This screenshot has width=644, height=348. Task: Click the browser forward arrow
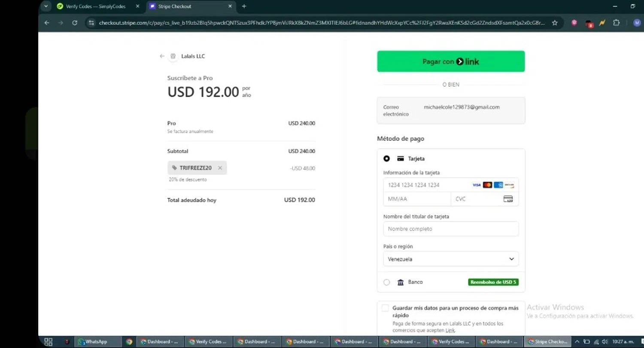pos(61,23)
